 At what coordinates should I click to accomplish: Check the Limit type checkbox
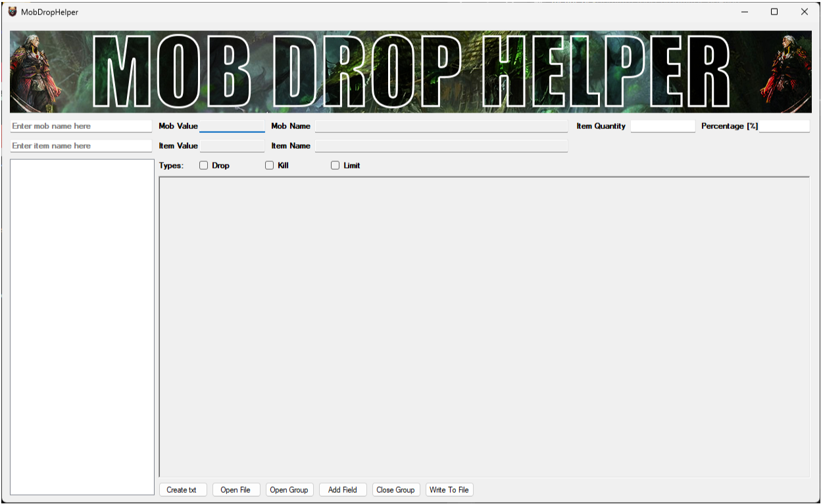(x=336, y=166)
